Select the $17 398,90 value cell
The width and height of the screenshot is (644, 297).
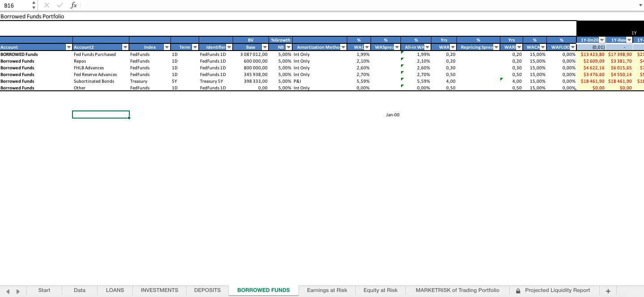(619, 55)
